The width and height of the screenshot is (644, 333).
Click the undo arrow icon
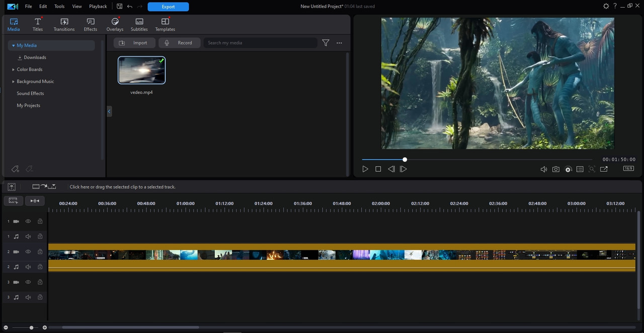[x=130, y=7]
